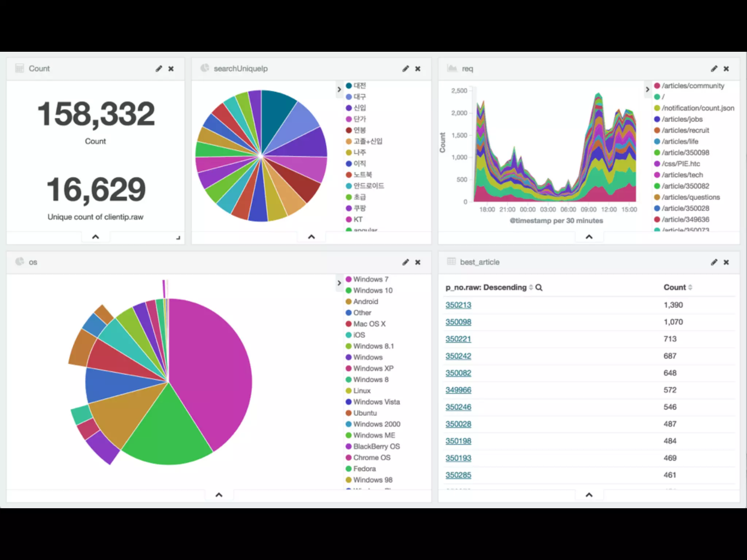Remove the best_article panel

point(726,262)
